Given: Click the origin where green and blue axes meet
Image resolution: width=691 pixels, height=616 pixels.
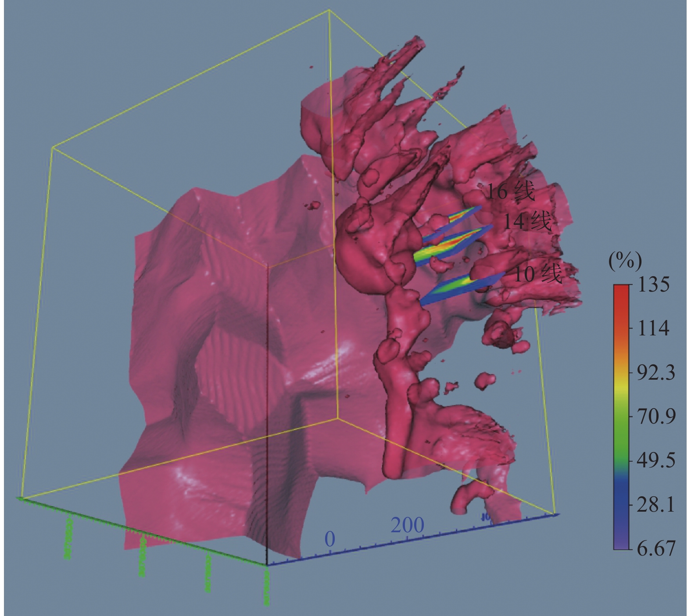Looking at the screenshot, I should 267,565.
